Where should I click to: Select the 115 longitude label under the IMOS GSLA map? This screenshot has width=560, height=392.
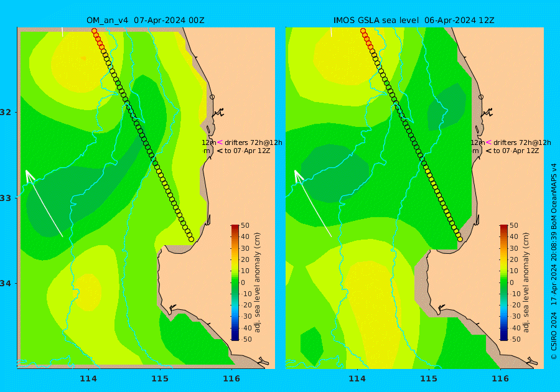click(429, 379)
